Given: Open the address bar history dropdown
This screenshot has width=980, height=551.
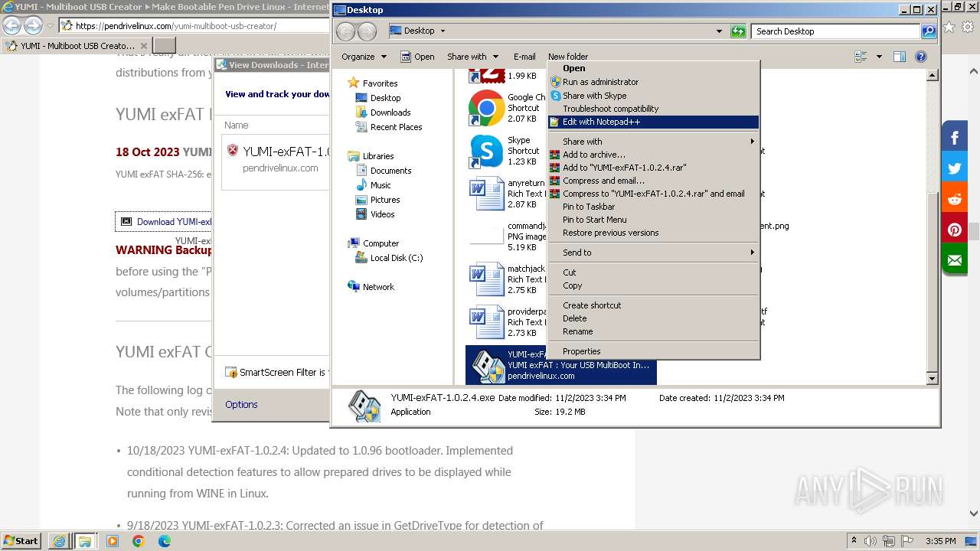Looking at the screenshot, I should click(x=718, y=31).
